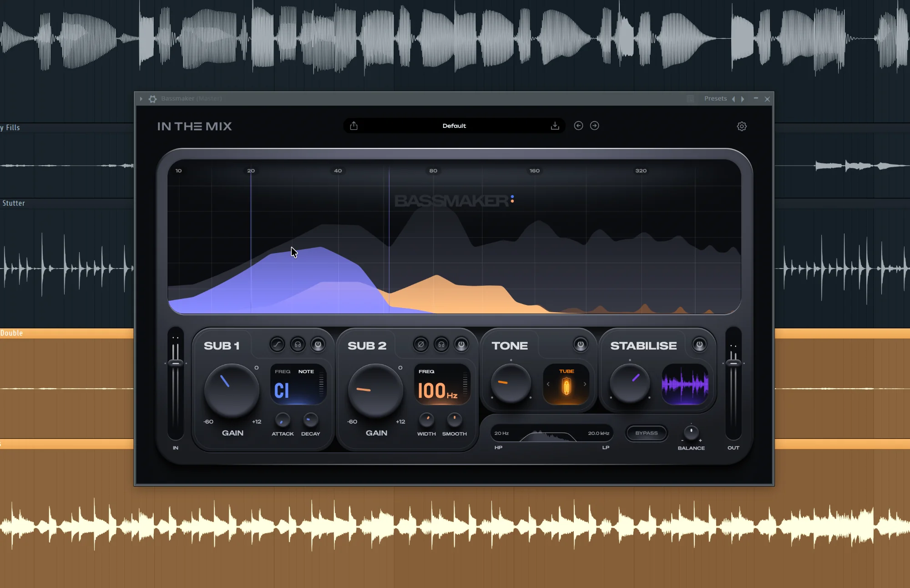Click the Balance knob
The width and height of the screenshot is (910, 588).
coord(691,432)
